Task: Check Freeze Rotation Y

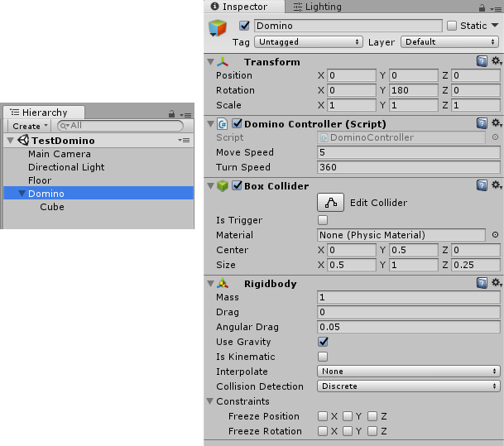Action: tap(348, 431)
